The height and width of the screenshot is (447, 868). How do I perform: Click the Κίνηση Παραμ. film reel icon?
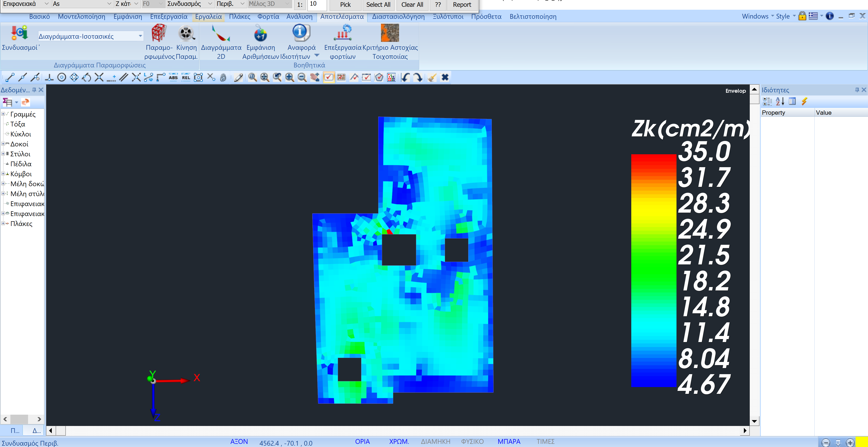(186, 33)
